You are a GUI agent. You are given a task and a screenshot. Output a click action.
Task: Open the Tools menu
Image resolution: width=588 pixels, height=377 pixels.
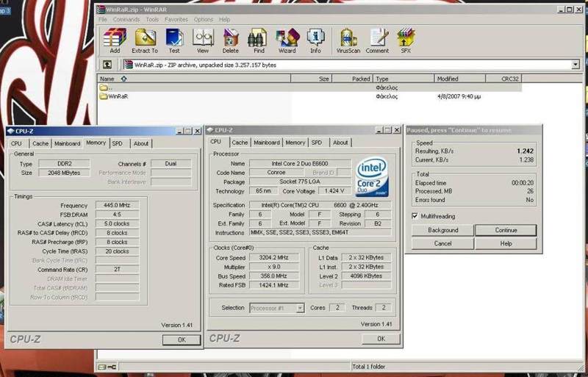(152, 19)
